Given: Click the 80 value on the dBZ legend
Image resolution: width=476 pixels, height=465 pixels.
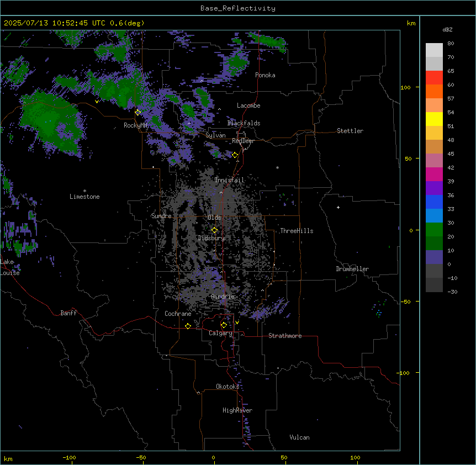Looking at the screenshot, I should (x=451, y=44).
